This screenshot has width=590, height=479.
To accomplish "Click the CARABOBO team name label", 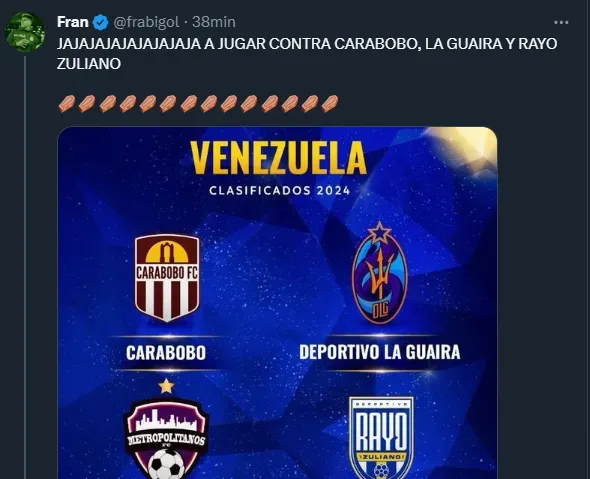I will [166, 353].
